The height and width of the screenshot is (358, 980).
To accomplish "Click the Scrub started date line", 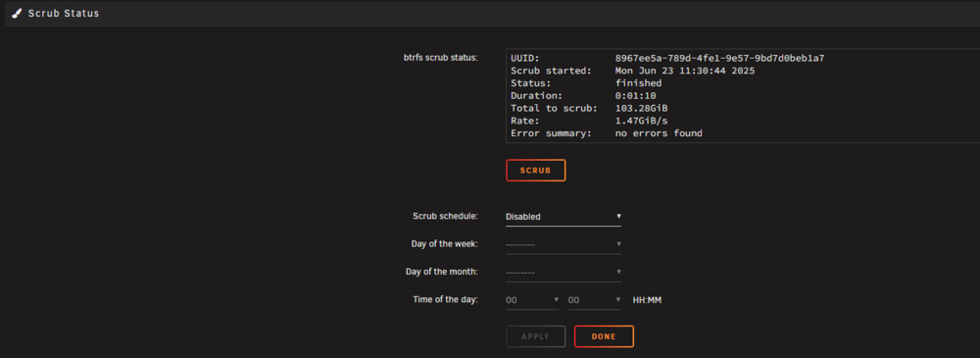I will pos(632,71).
